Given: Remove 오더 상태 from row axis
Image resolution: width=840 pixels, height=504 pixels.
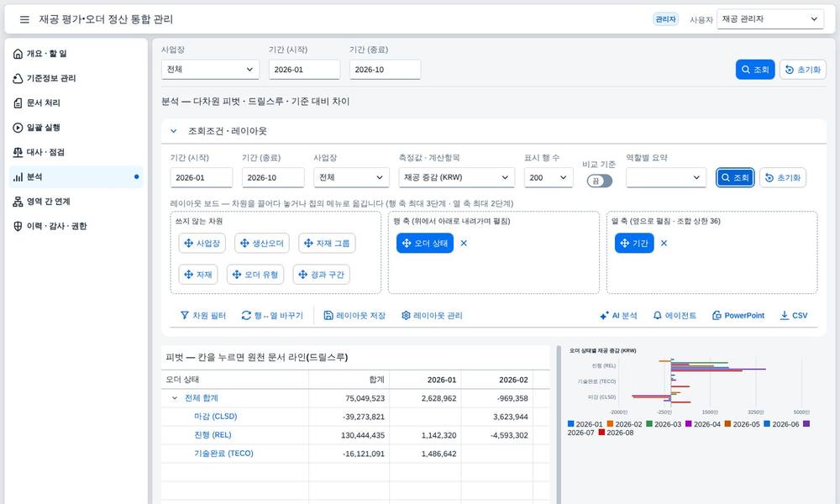Looking at the screenshot, I should (464, 243).
